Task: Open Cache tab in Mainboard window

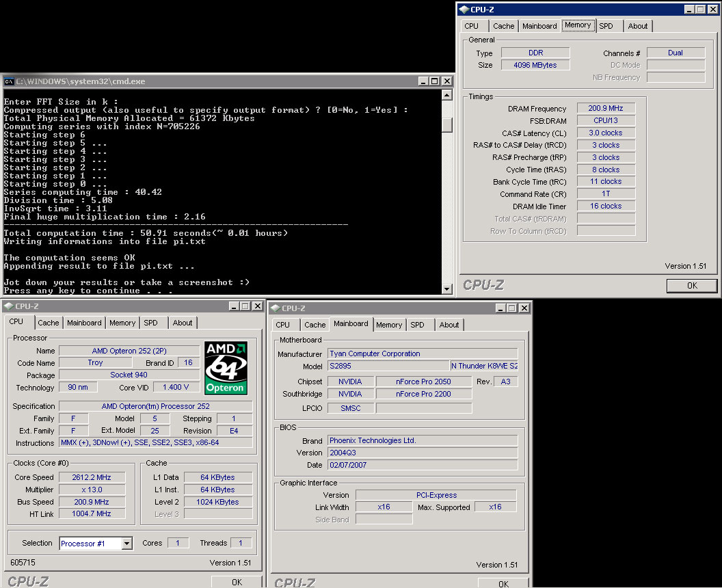Action: 315,325
